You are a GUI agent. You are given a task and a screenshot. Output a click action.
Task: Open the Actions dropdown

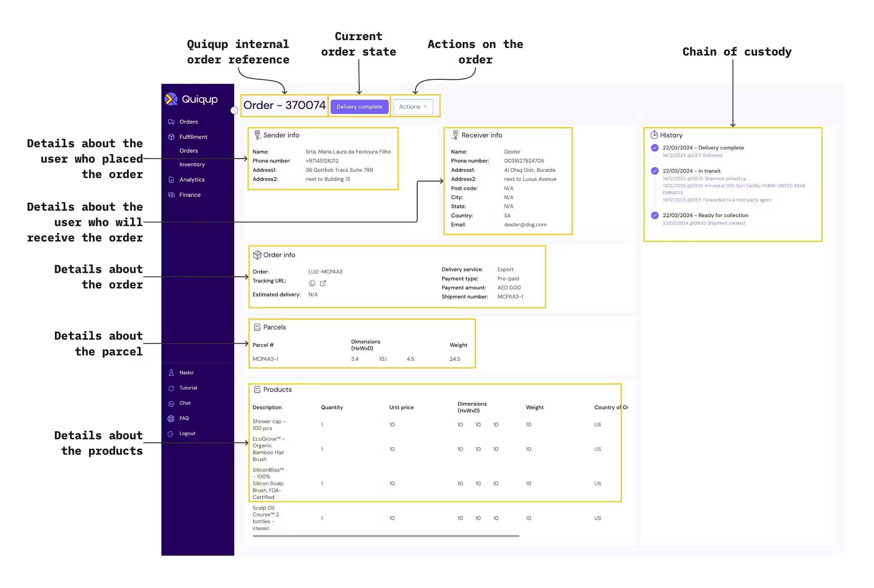(412, 107)
